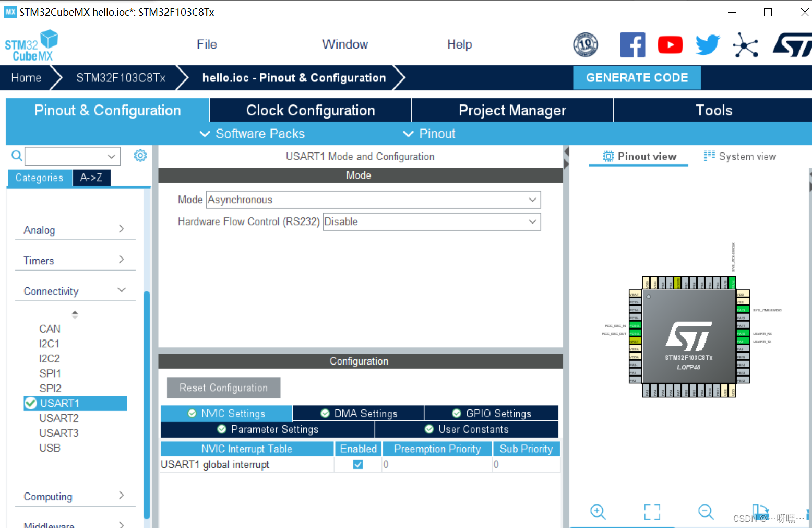Image resolution: width=812 pixels, height=528 pixels.
Task: Open the Twitter bird icon
Action: coord(708,45)
